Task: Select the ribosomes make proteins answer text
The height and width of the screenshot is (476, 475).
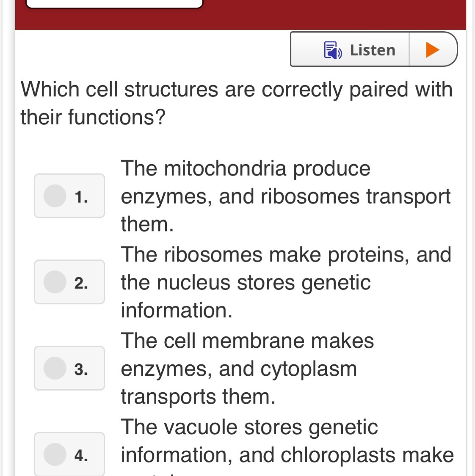Action: [x=285, y=282]
